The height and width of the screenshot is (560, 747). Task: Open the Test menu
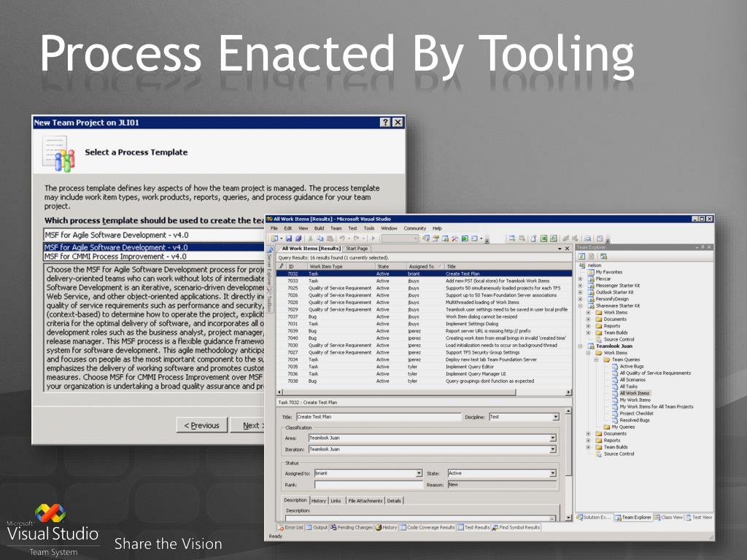pos(352,228)
